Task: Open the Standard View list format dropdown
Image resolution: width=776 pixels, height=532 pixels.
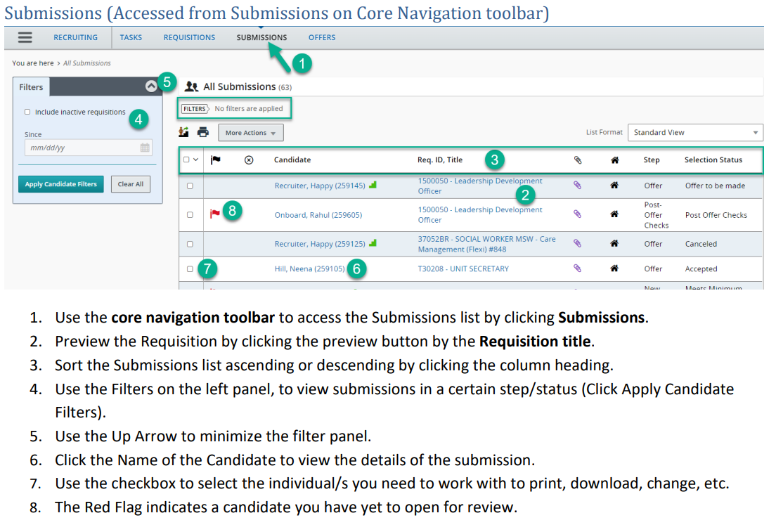Action: (695, 132)
